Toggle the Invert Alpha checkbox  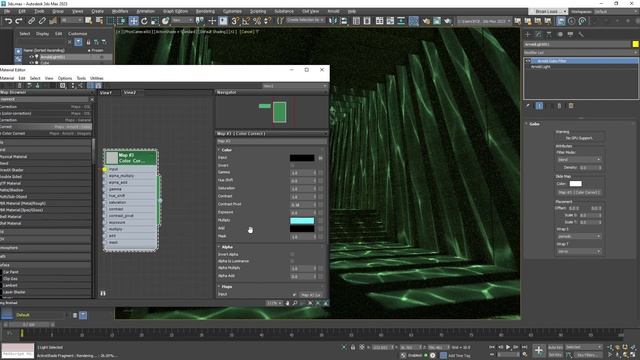coord(292,254)
